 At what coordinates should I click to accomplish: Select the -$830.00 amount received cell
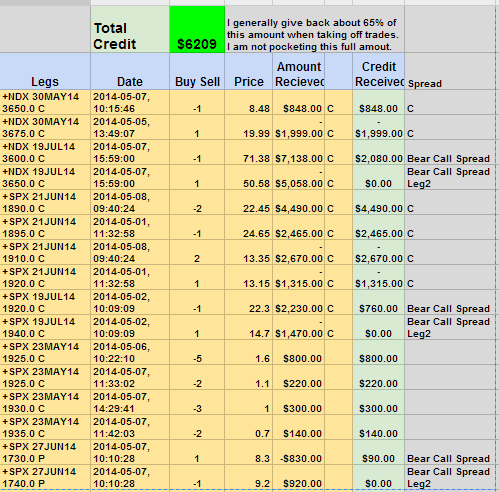pos(299,452)
